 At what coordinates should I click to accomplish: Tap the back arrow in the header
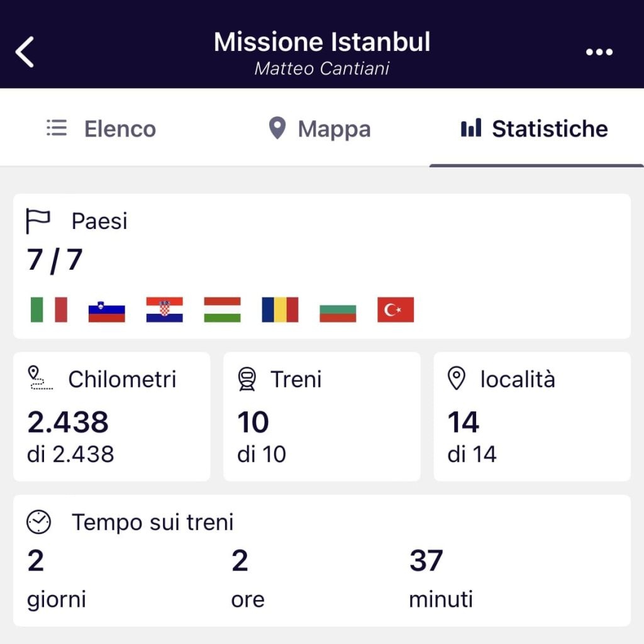pyautogui.click(x=25, y=52)
